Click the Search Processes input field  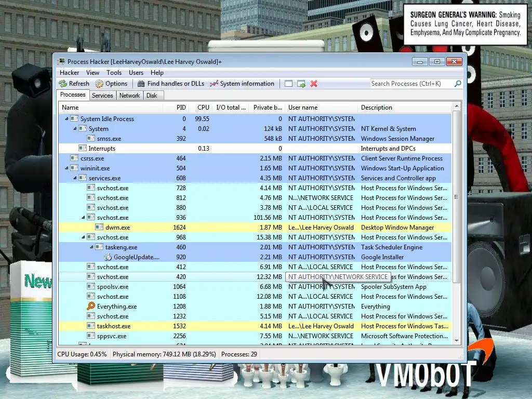(x=411, y=84)
